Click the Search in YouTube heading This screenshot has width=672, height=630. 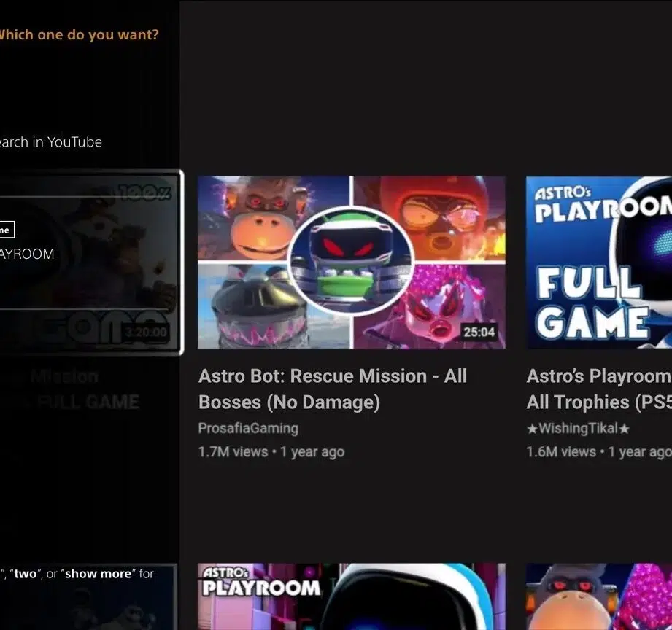click(x=50, y=142)
